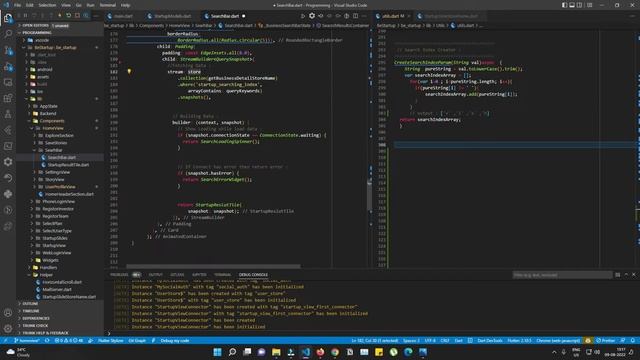Click the sync changes icon in status bar
Image resolution: width=640 pixels, height=360 pixels.
[x=47, y=340]
